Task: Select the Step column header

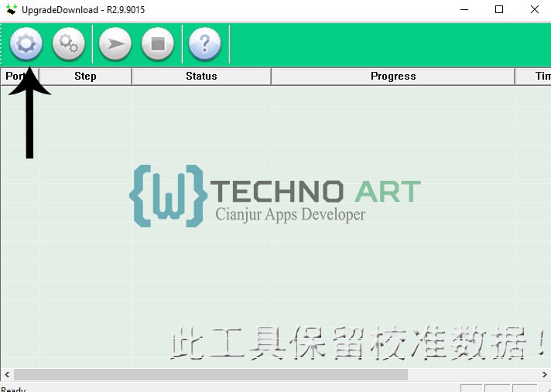Action: (85, 76)
